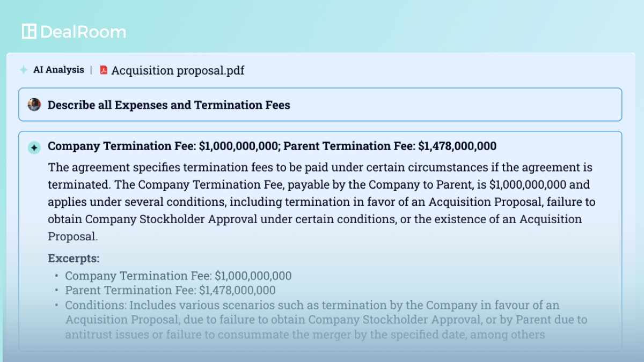
Task: Click the bullet dot before the Conditions excerpt
Action: [57, 306]
